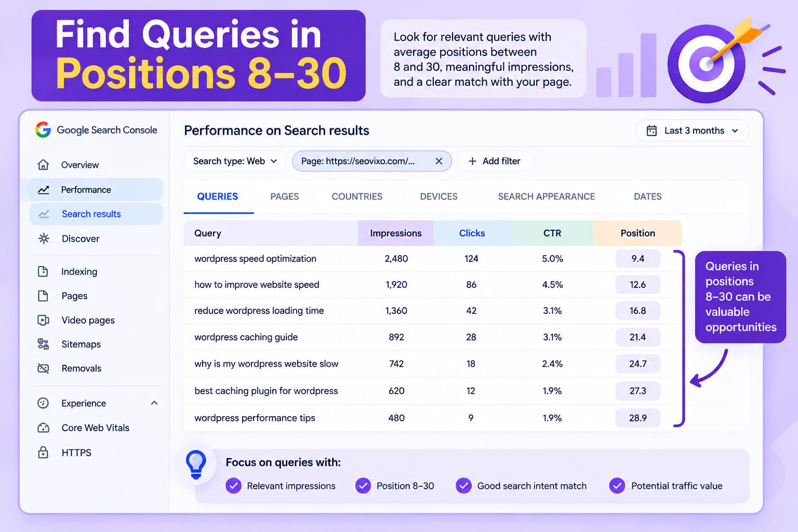Click the query 'wordpress caching guide'
This screenshot has width=798, height=532.
(246, 337)
